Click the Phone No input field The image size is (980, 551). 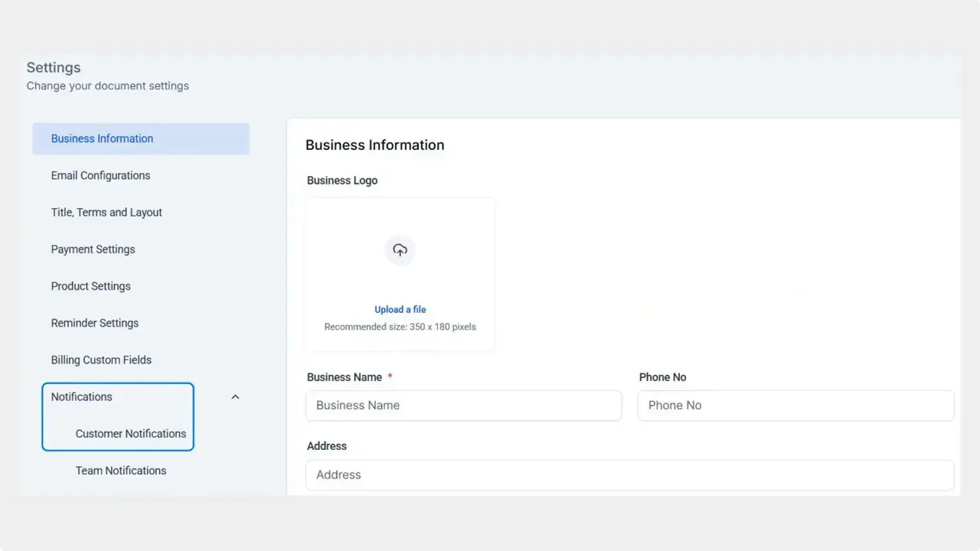[x=795, y=405]
